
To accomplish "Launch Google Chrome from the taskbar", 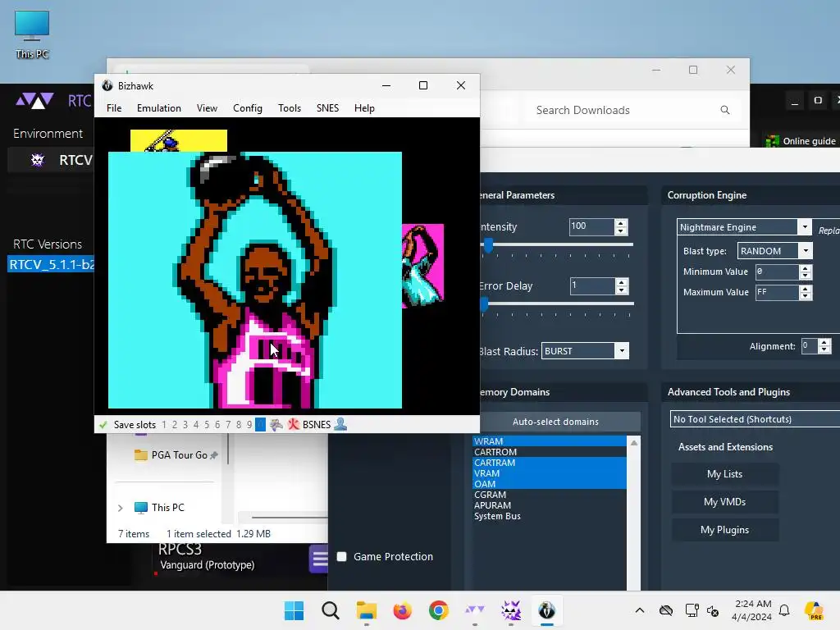I will pyautogui.click(x=438, y=610).
